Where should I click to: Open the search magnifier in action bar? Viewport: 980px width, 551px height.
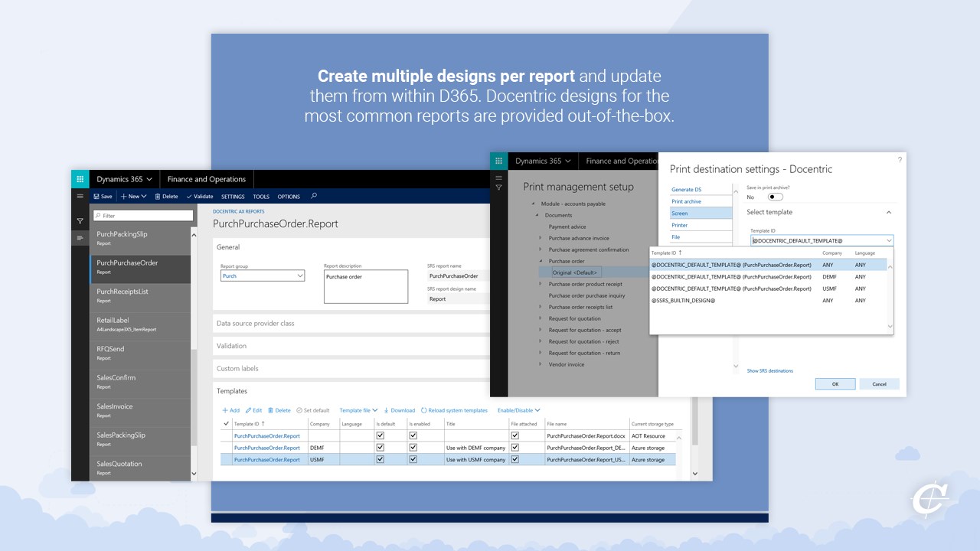click(x=314, y=196)
